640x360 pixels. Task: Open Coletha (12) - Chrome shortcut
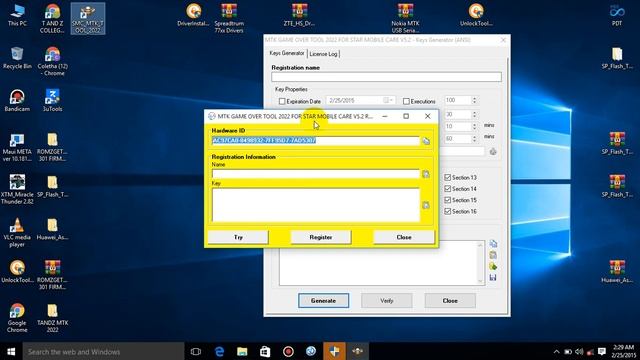[x=52, y=61]
